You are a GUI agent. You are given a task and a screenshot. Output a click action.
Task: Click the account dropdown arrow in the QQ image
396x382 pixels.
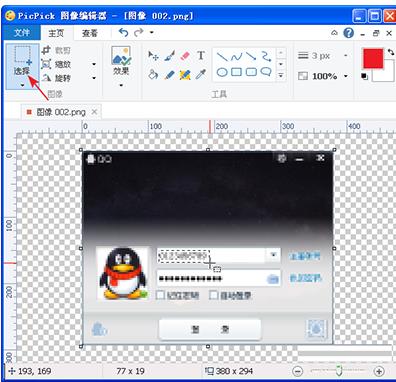click(273, 255)
